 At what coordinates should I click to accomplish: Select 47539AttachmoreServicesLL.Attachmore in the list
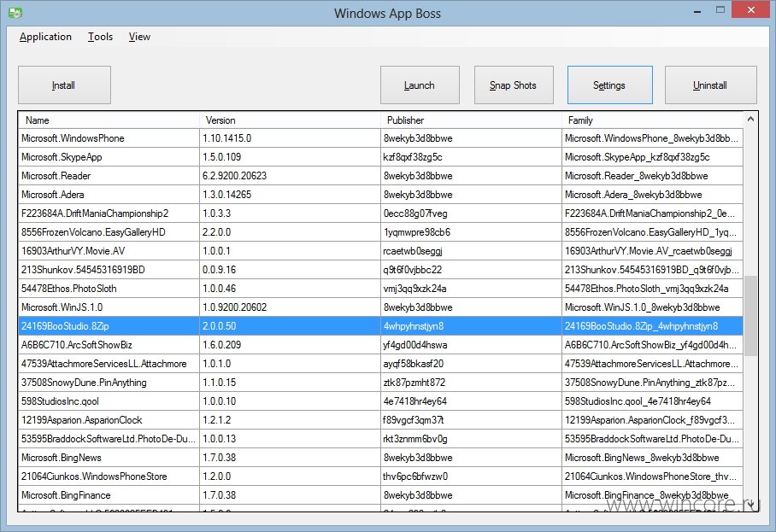tap(380, 364)
